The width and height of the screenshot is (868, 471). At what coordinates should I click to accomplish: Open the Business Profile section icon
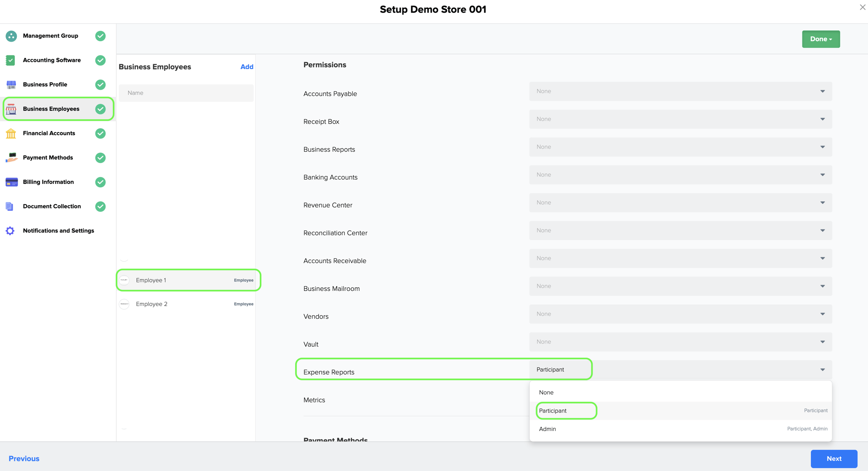tap(11, 85)
